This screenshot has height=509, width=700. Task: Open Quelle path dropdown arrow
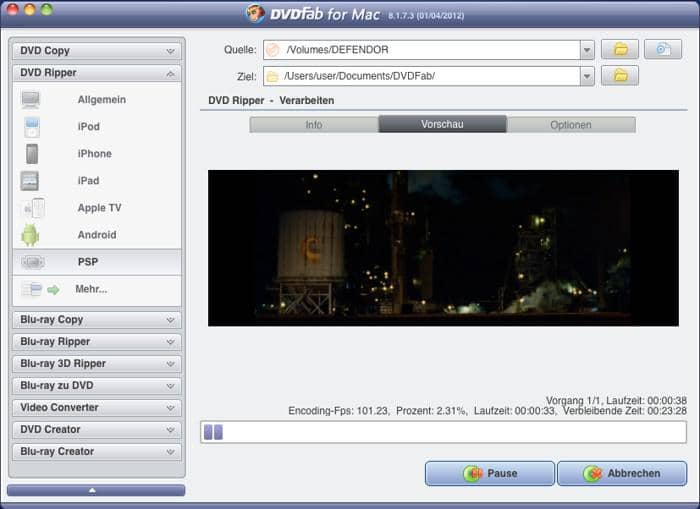(x=587, y=50)
